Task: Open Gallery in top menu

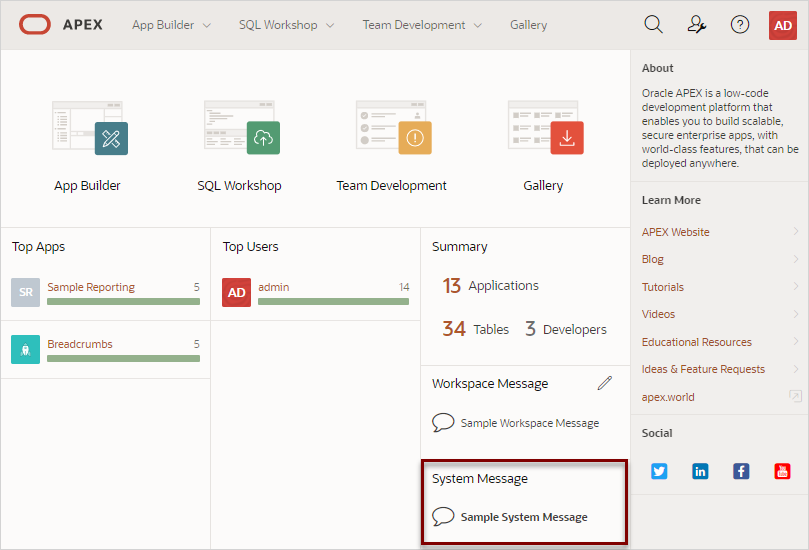Action: 528,25
